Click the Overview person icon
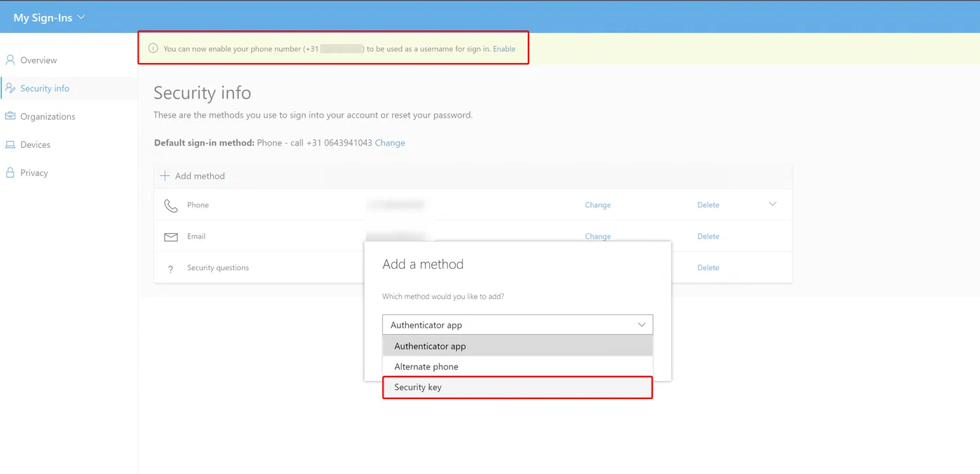This screenshot has height=474, width=980. [x=10, y=60]
